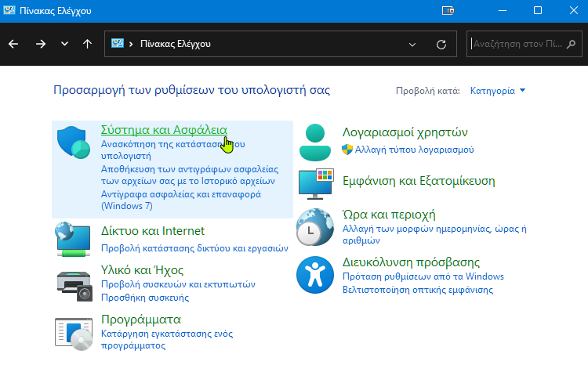
Task: Open Αλλαγή των μορφών ημερομηνίας, ώρας link
Action: tap(434, 234)
